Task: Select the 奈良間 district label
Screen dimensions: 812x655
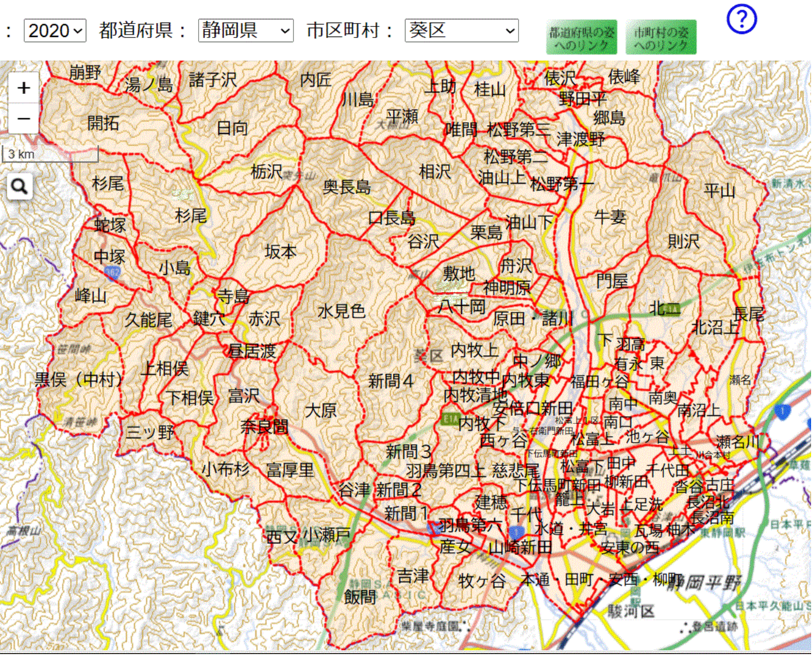Action: click(265, 427)
